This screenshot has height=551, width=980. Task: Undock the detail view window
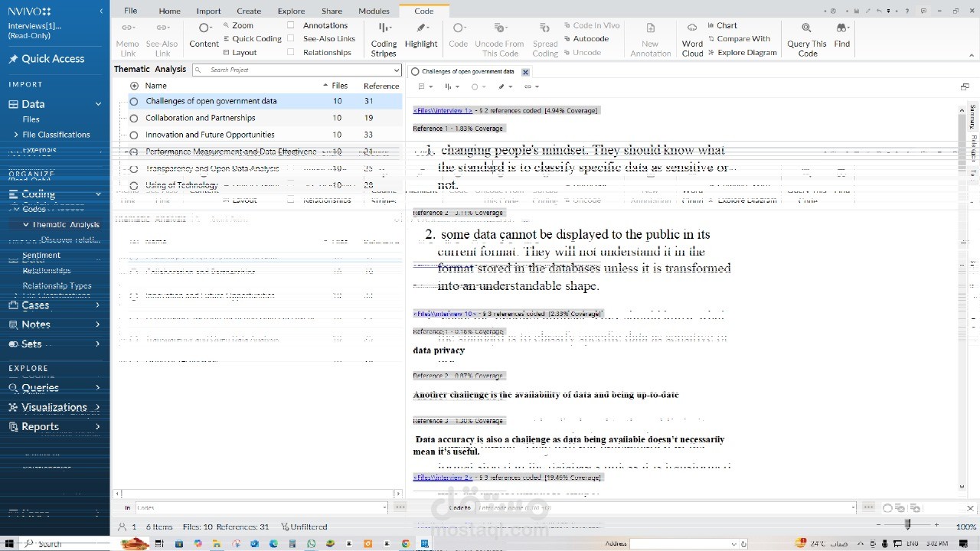tap(965, 86)
